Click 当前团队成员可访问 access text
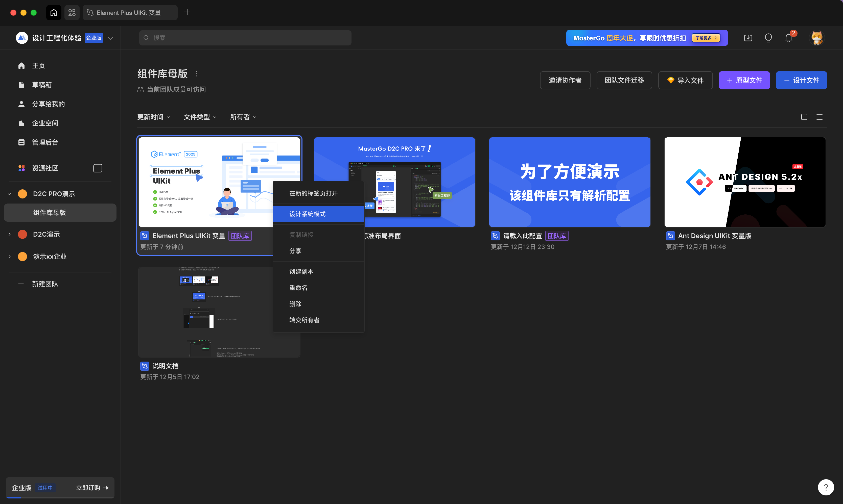Image resolution: width=843 pixels, height=504 pixels. 176,89
